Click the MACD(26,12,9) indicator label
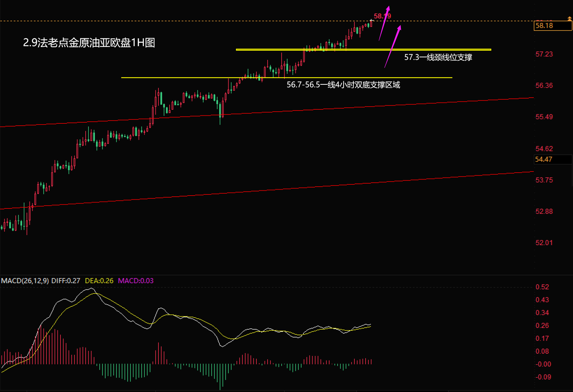Screen dimensions: 573x392 [25, 281]
